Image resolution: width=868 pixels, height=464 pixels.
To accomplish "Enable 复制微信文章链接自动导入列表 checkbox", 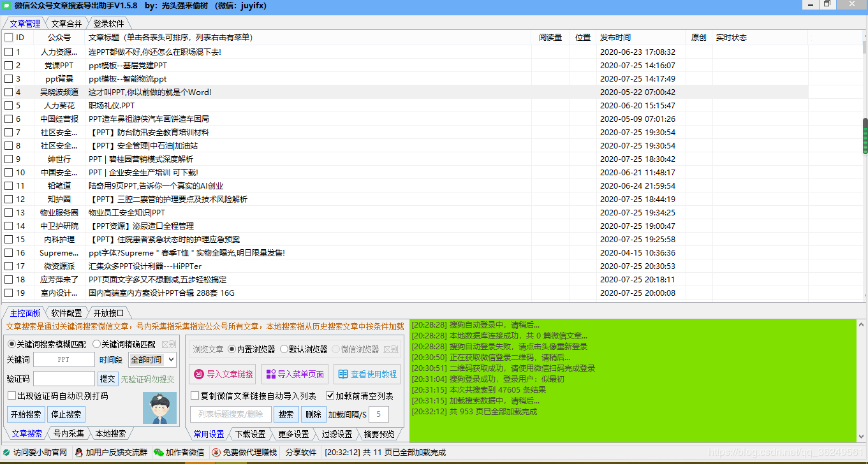I will point(195,396).
